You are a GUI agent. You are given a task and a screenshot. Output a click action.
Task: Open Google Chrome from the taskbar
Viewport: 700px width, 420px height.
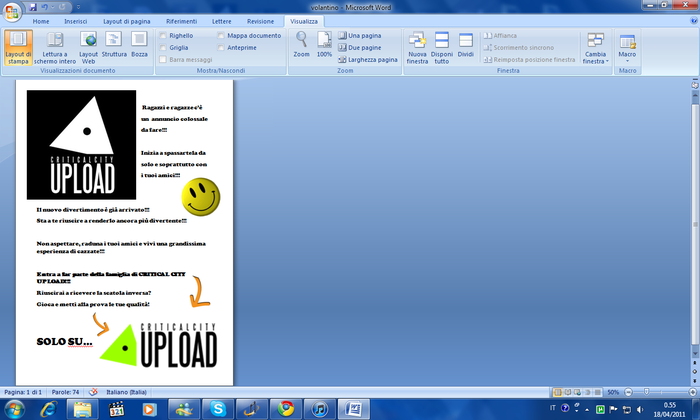(286, 409)
